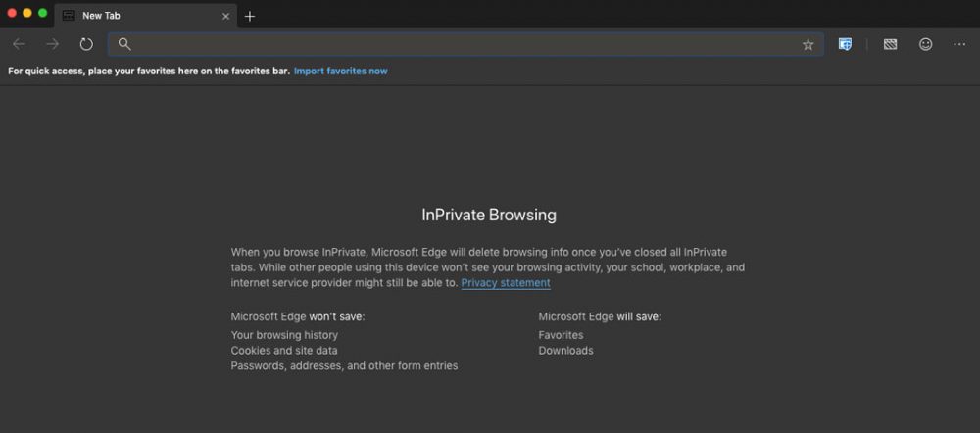
Task: Open a new tab with the plus button
Action: pos(250,16)
